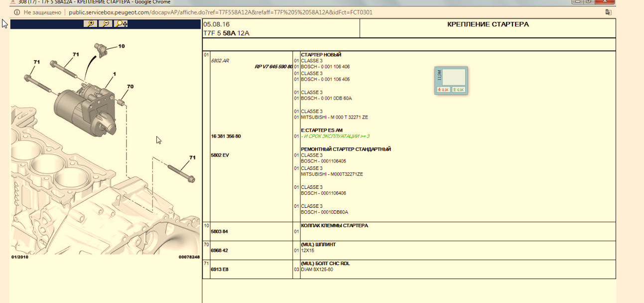The width and height of the screenshot is (644, 303).
Task: Click the Не защищено security label
Action: (43, 12)
